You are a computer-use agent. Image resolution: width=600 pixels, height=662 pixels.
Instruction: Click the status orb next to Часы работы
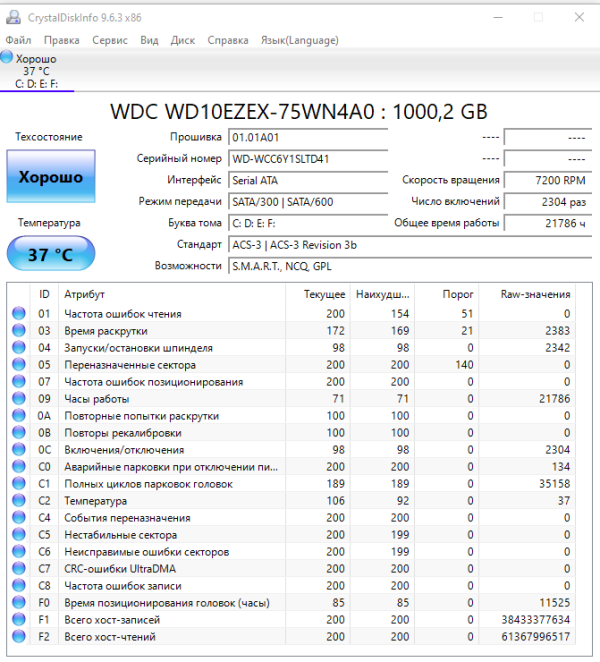(x=19, y=399)
